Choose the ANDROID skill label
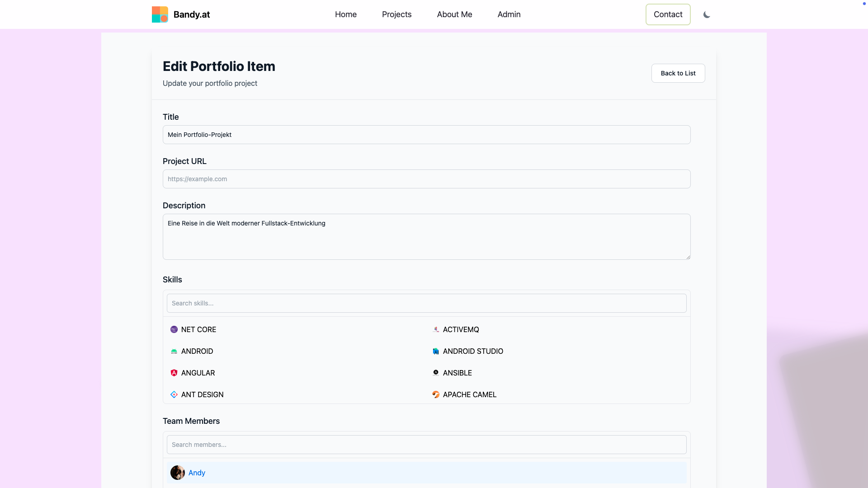868x488 pixels. 197,351
